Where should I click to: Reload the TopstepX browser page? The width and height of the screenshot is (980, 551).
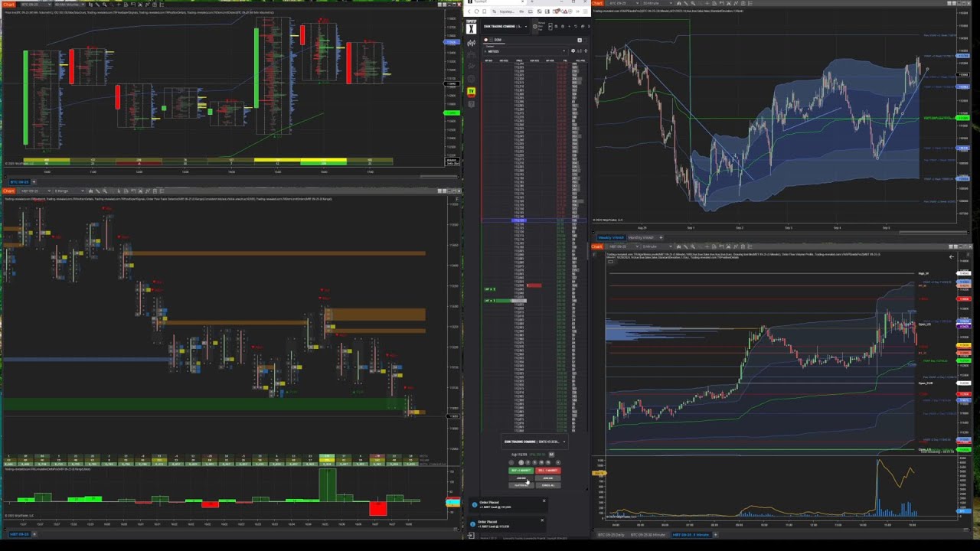coord(476,11)
